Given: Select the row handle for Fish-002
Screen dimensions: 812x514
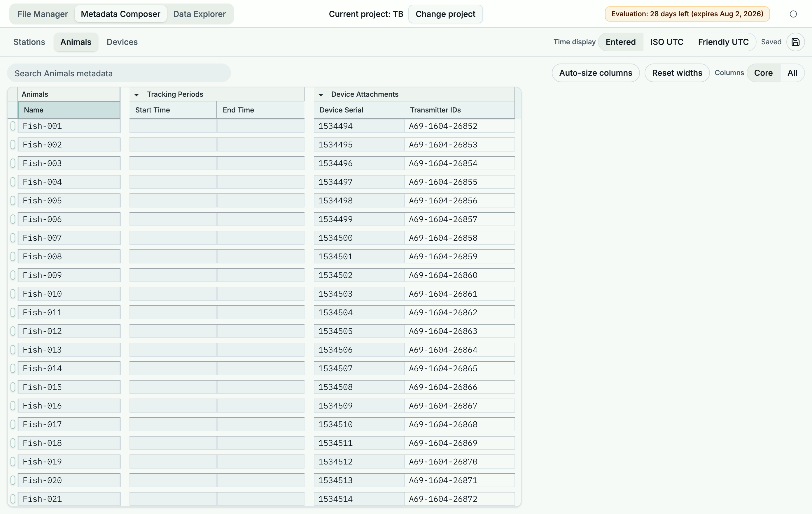Looking at the screenshot, I should pyautogui.click(x=13, y=145).
